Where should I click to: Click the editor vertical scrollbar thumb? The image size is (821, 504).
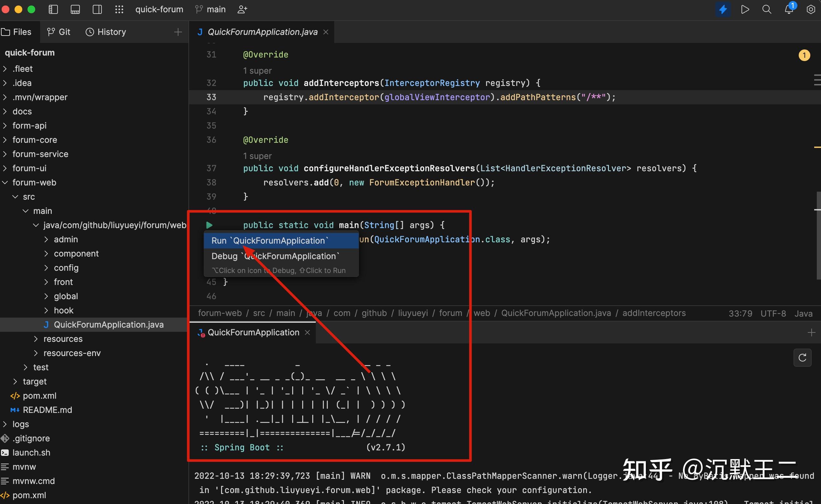pyautogui.click(x=818, y=235)
